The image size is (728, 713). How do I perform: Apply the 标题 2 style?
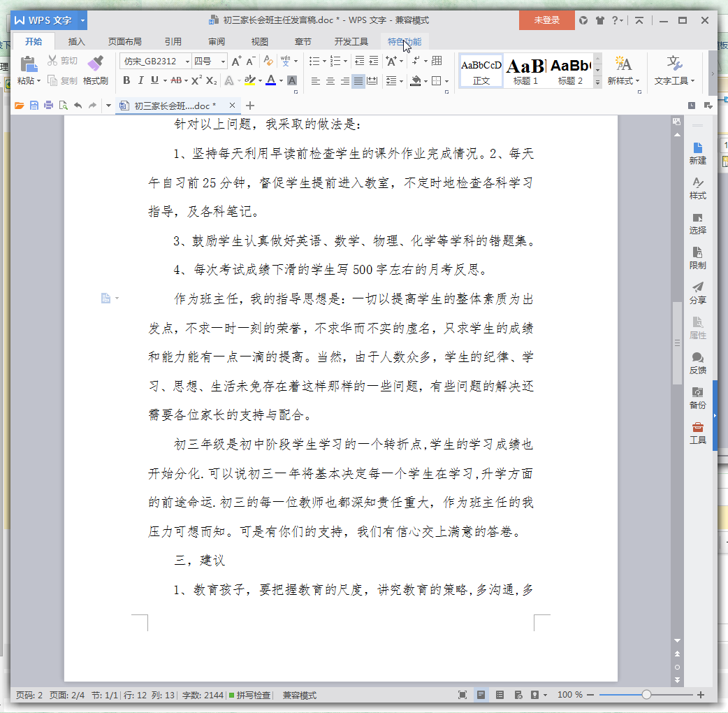pos(570,71)
